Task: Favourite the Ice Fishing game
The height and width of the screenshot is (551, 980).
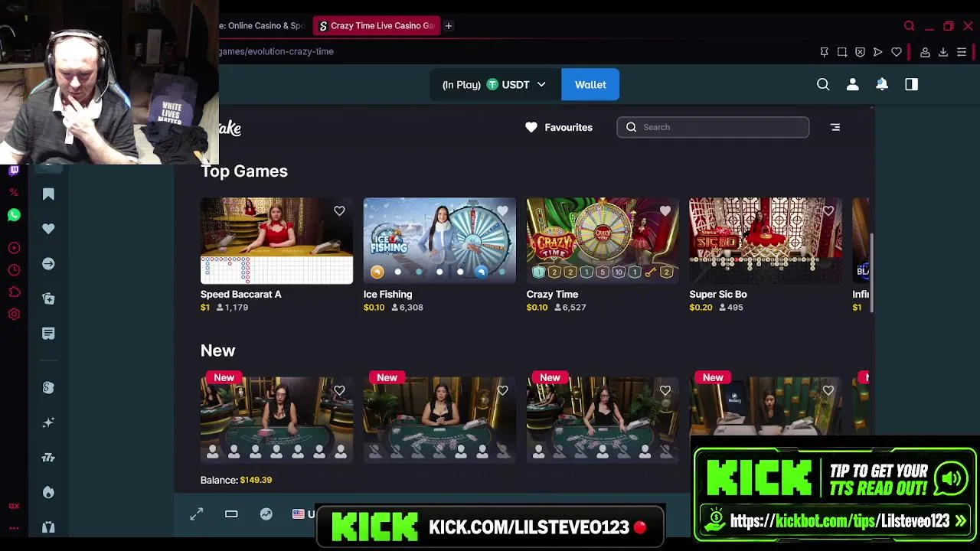Action: (502, 211)
